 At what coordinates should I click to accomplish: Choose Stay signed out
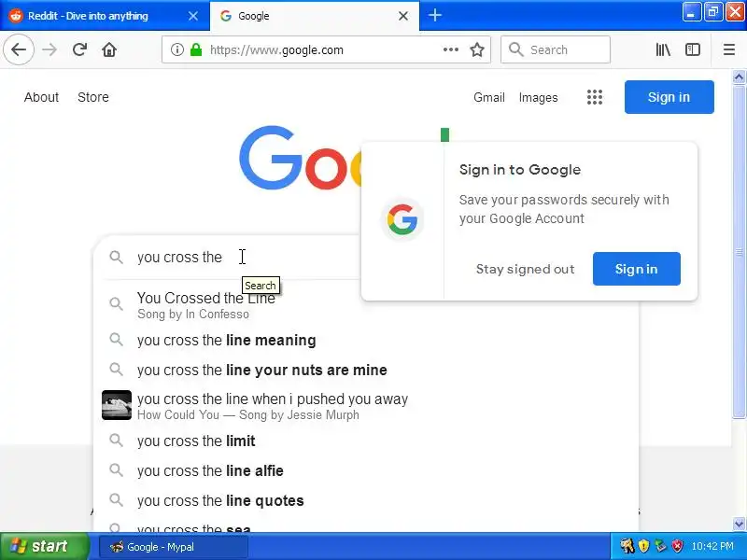coord(525,269)
